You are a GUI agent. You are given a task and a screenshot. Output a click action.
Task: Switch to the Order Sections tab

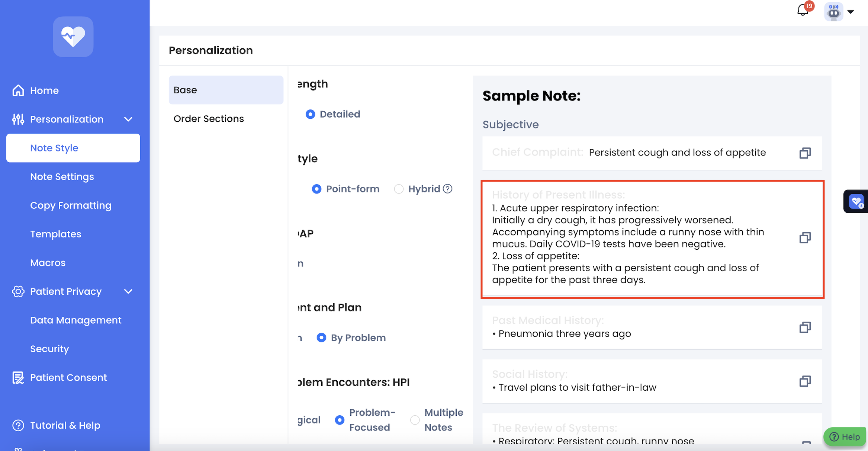pyautogui.click(x=209, y=119)
